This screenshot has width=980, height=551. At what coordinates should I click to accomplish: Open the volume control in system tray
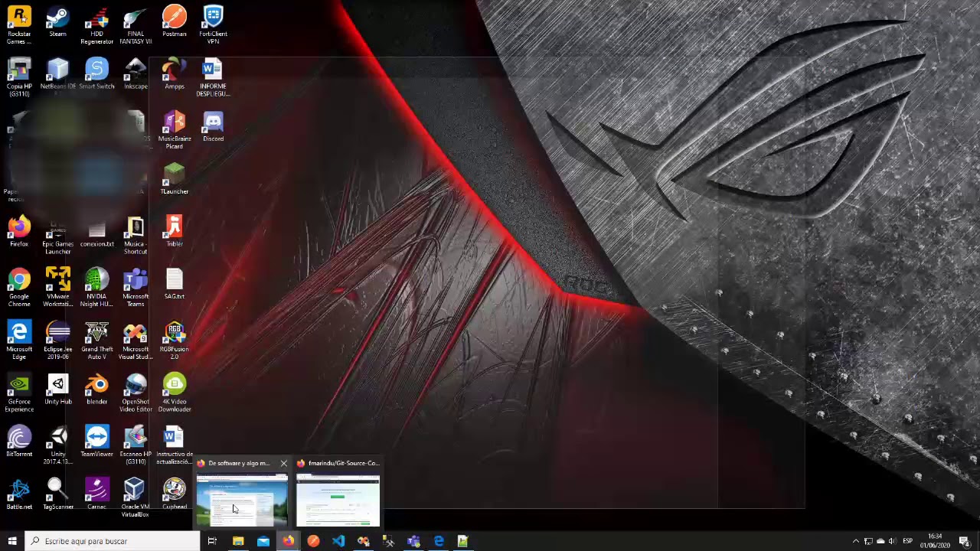click(892, 541)
